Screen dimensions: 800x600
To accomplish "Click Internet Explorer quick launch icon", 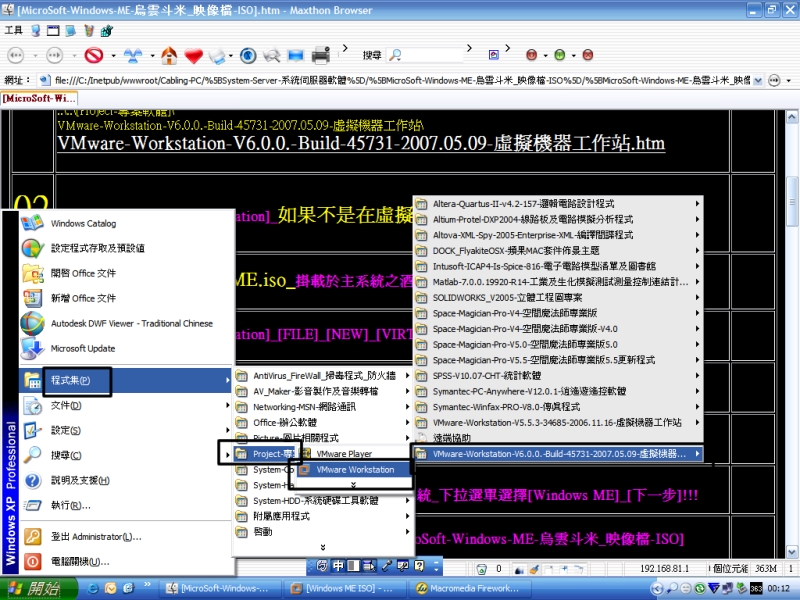I will [93, 588].
